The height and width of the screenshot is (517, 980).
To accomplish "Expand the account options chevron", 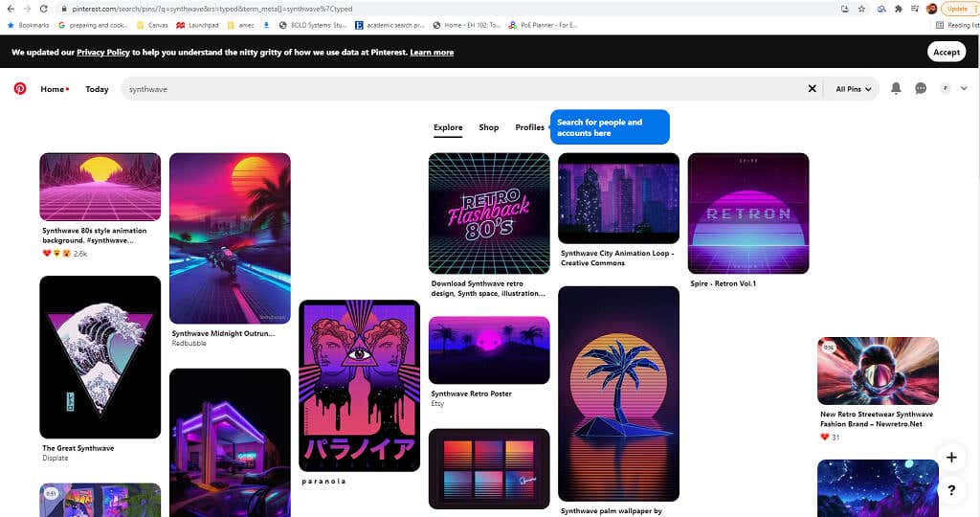I will click(964, 88).
